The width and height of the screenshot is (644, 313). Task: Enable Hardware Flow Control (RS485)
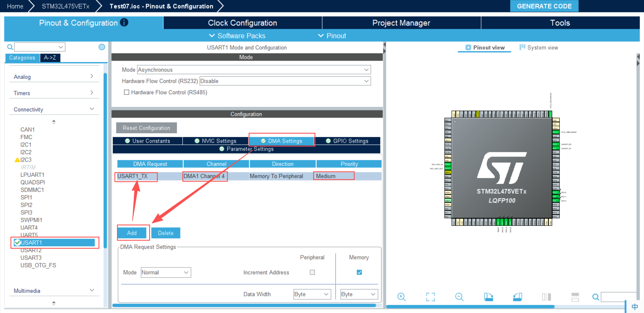click(126, 92)
